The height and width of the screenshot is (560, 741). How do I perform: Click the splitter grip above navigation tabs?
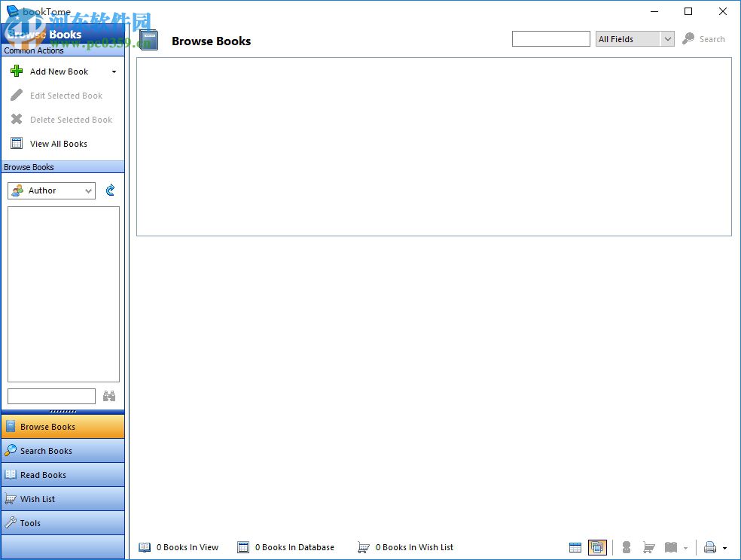[x=63, y=412]
